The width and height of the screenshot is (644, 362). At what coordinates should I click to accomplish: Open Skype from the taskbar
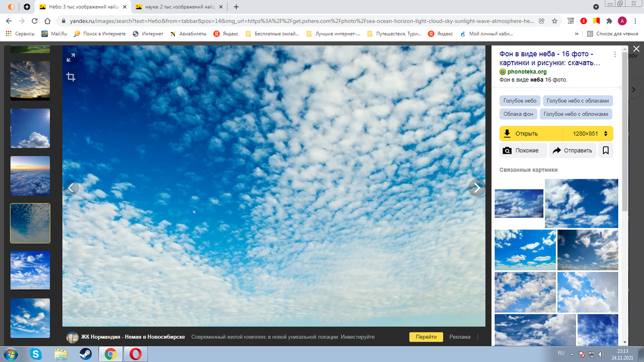click(x=36, y=354)
